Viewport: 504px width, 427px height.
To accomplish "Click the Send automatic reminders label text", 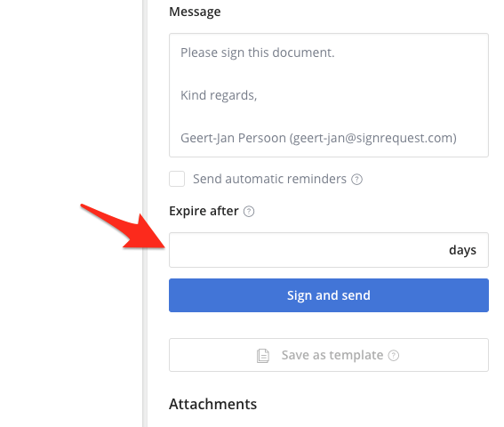I will [x=269, y=179].
